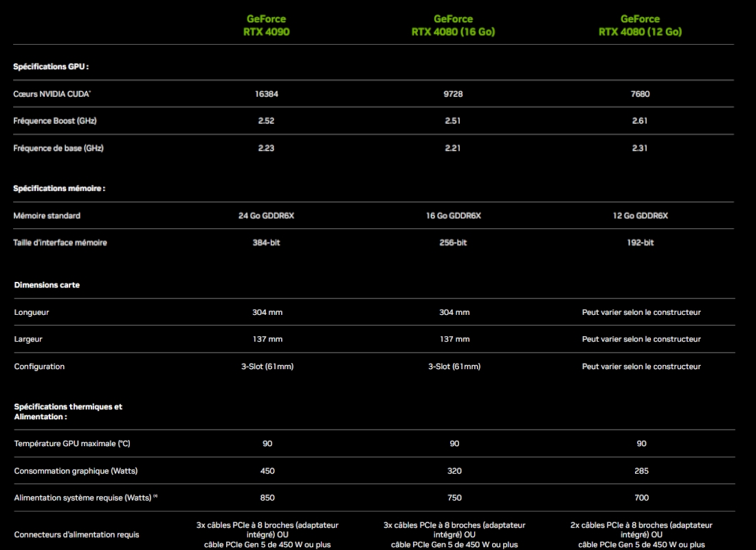Select the RTX 4080 12 Go temperature 90
The image size is (756, 550).
(641, 443)
